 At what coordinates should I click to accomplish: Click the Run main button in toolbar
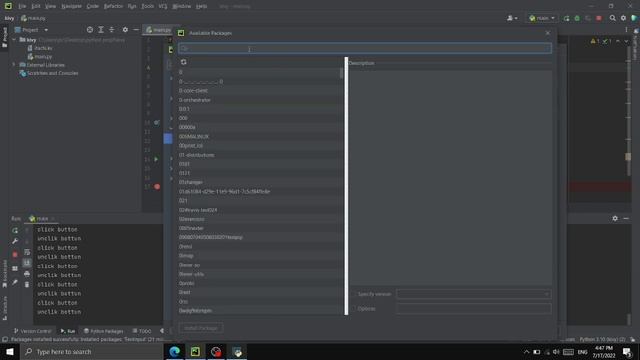566,18
